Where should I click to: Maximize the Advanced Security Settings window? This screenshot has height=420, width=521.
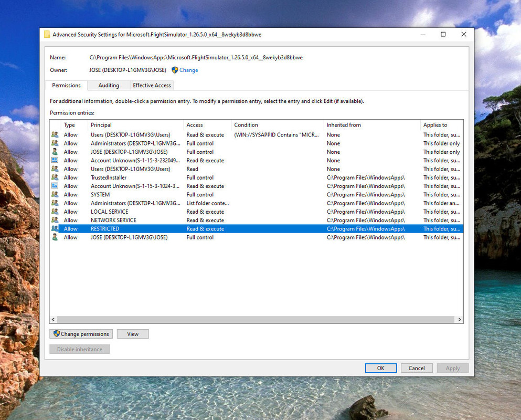(443, 34)
